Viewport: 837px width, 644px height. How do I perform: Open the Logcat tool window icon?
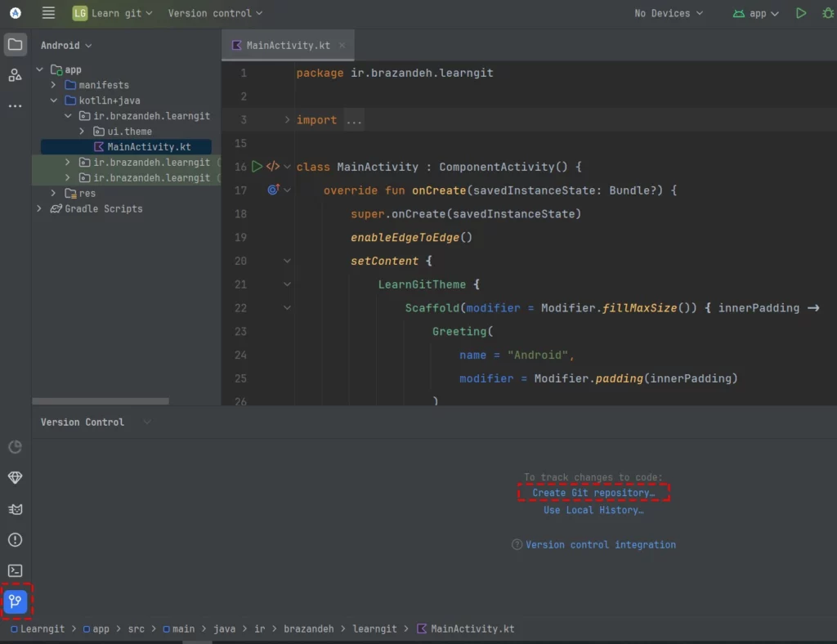tap(15, 509)
